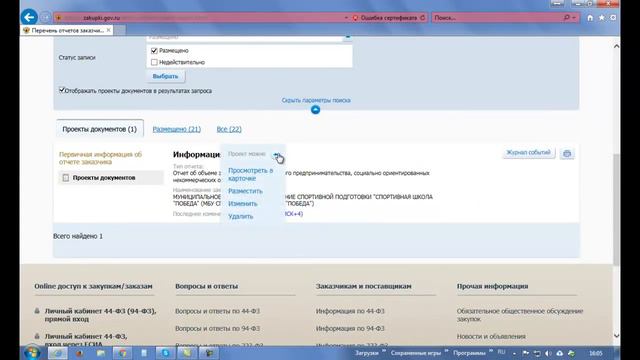Viewport: 640px width, 360px height.
Task: Uncheck the Размещено status checkbox
Action: pyautogui.click(x=154, y=51)
